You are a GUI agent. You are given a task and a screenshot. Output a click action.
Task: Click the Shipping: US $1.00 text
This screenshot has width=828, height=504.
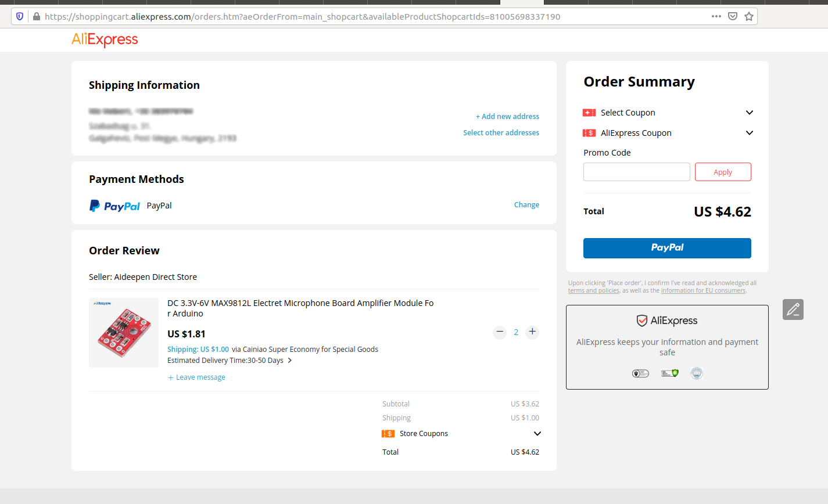click(198, 350)
